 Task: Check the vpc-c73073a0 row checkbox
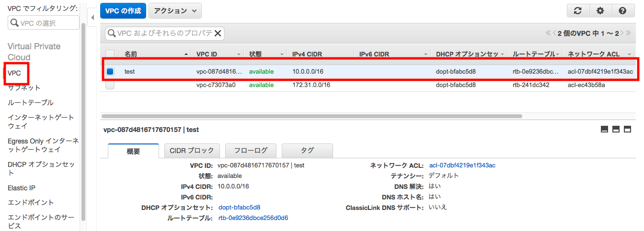coord(110,85)
